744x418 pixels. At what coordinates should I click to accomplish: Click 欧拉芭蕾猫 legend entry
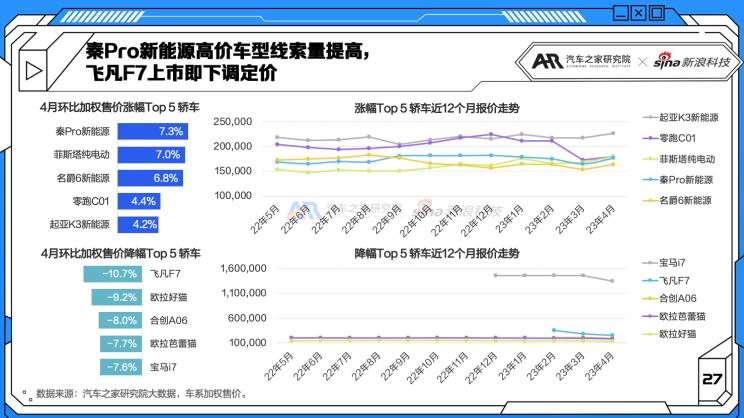(674, 316)
